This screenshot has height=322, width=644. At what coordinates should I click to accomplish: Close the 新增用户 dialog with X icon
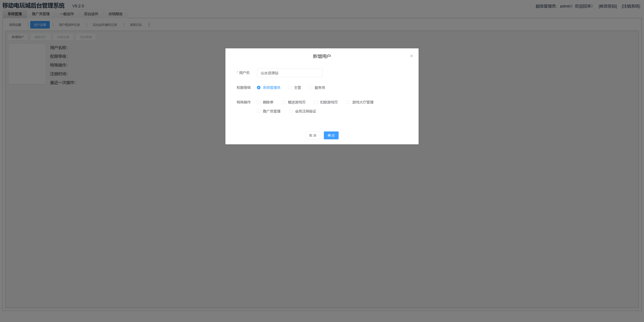pyautogui.click(x=411, y=56)
